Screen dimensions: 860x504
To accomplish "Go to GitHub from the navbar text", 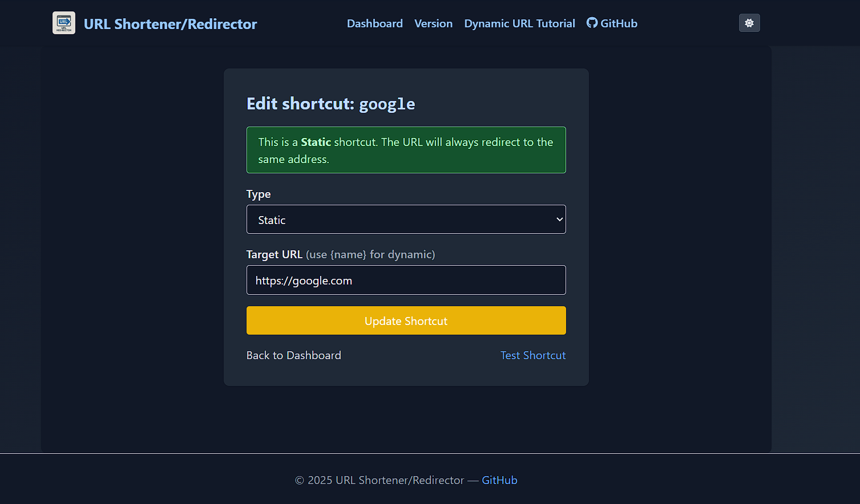I will [x=619, y=23].
